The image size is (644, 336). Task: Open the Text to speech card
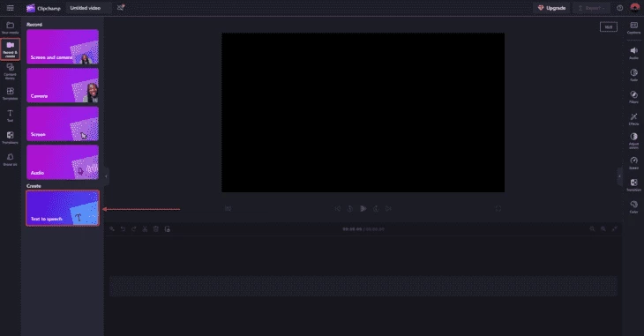[63, 208]
